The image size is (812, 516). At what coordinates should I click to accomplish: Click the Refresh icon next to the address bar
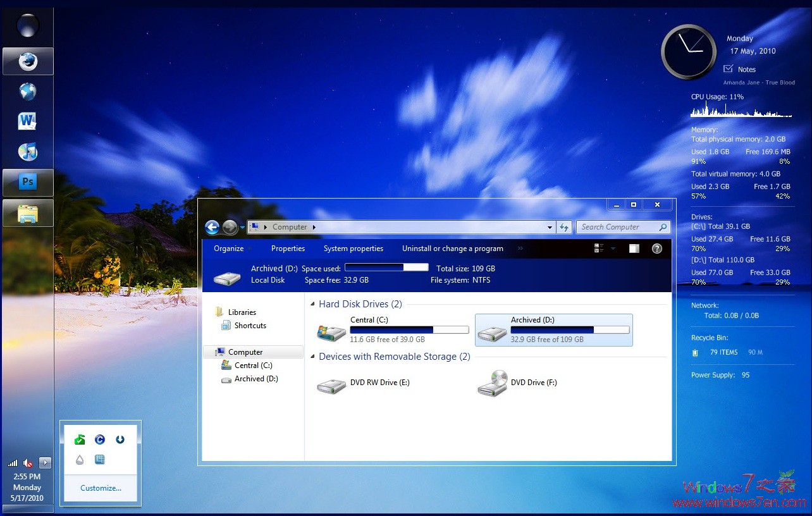click(564, 226)
